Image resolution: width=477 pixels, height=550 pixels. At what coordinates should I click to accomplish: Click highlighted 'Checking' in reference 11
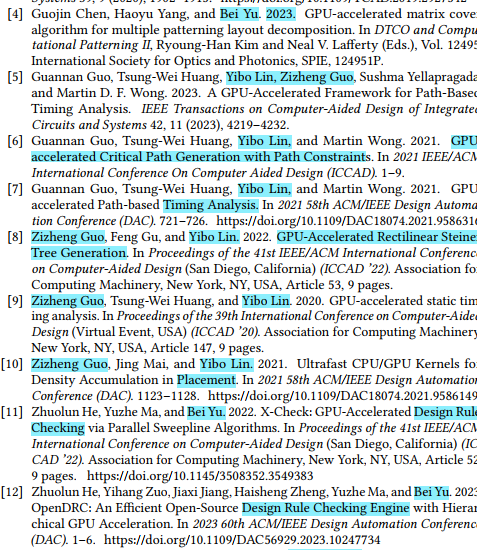point(58,428)
